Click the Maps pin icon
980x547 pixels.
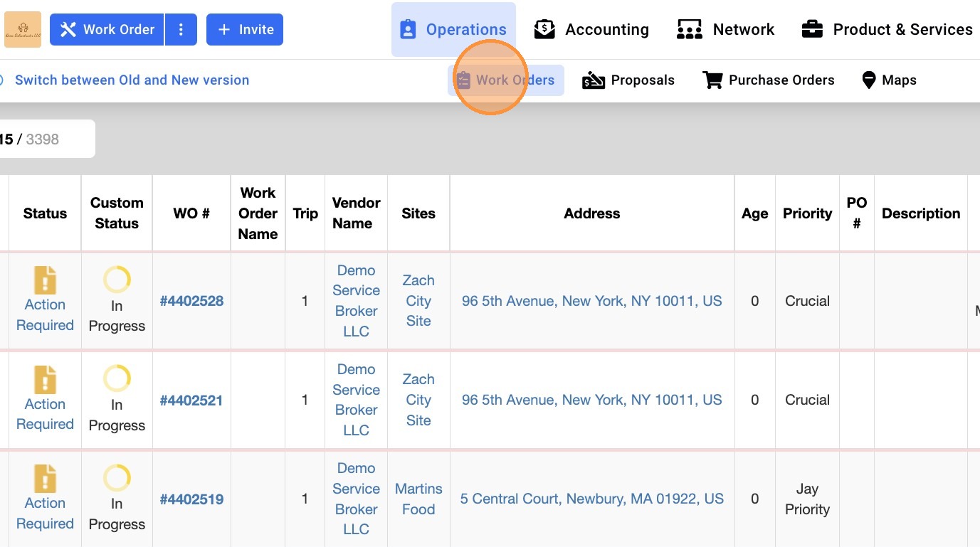pyautogui.click(x=868, y=80)
